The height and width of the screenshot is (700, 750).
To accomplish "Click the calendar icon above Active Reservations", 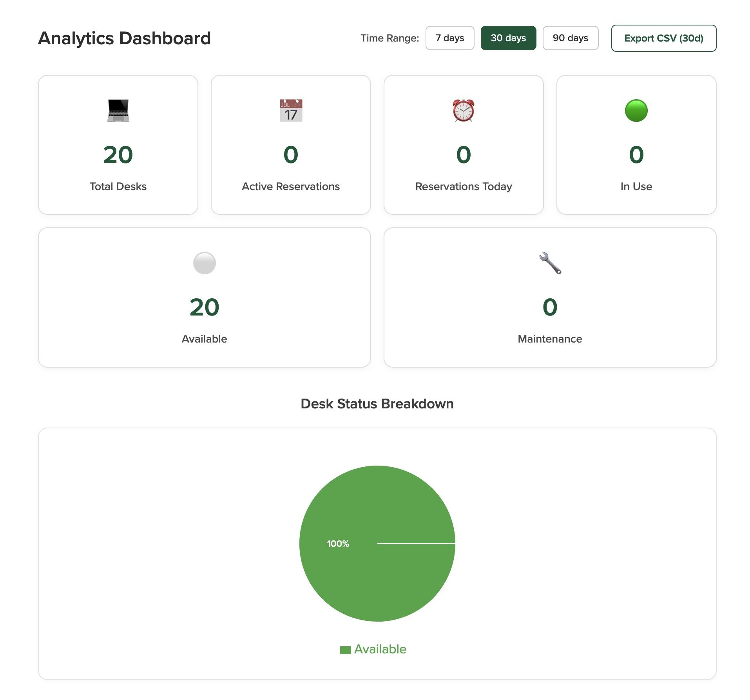I will pos(290,110).
